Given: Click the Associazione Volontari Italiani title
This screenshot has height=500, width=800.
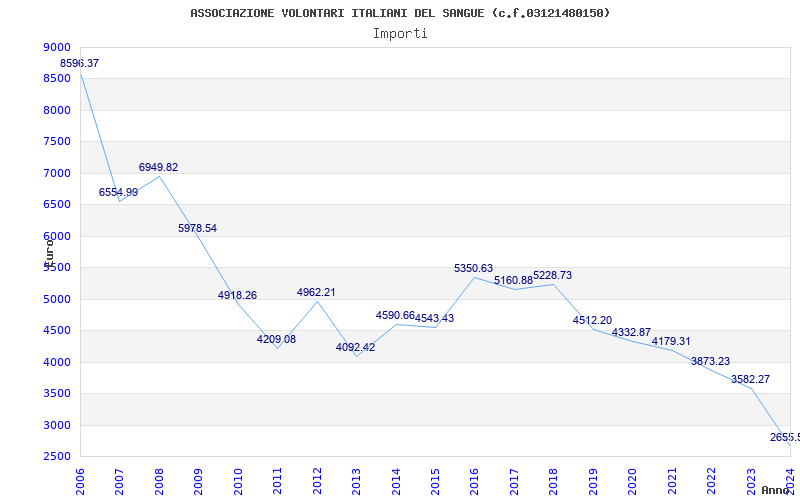Looking at the screenshot, I should pyautogui.click(x=400, y=13).
